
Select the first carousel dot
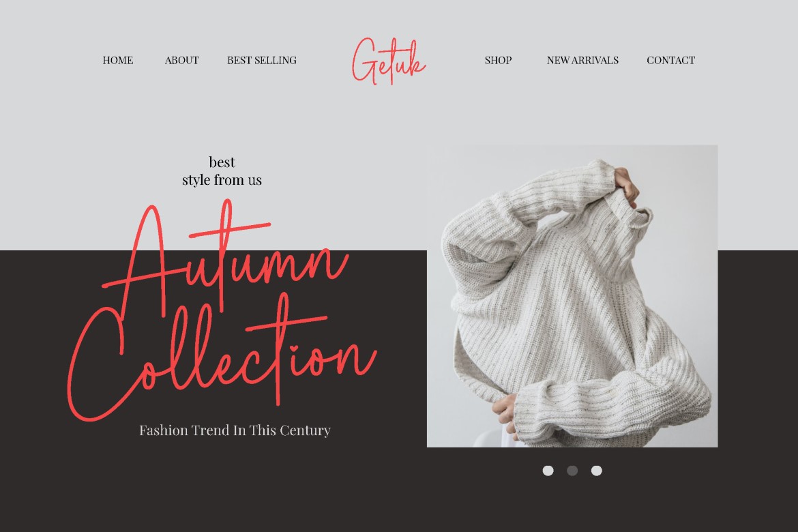click(x=548, y=471)
